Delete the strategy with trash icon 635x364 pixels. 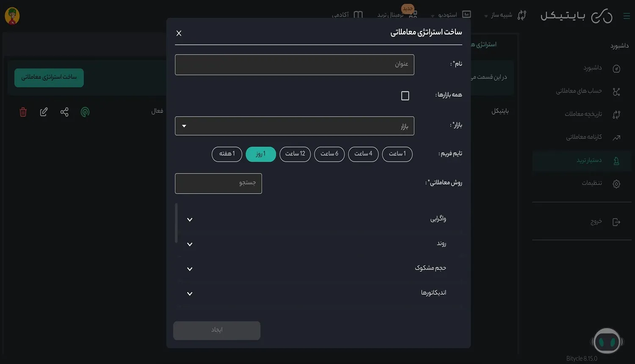[23, 112]
